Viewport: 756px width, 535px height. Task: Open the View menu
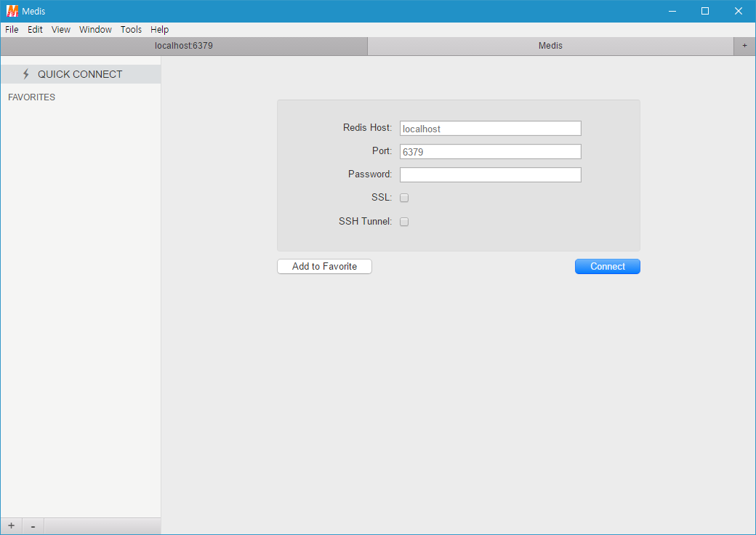tap(61, 29)
